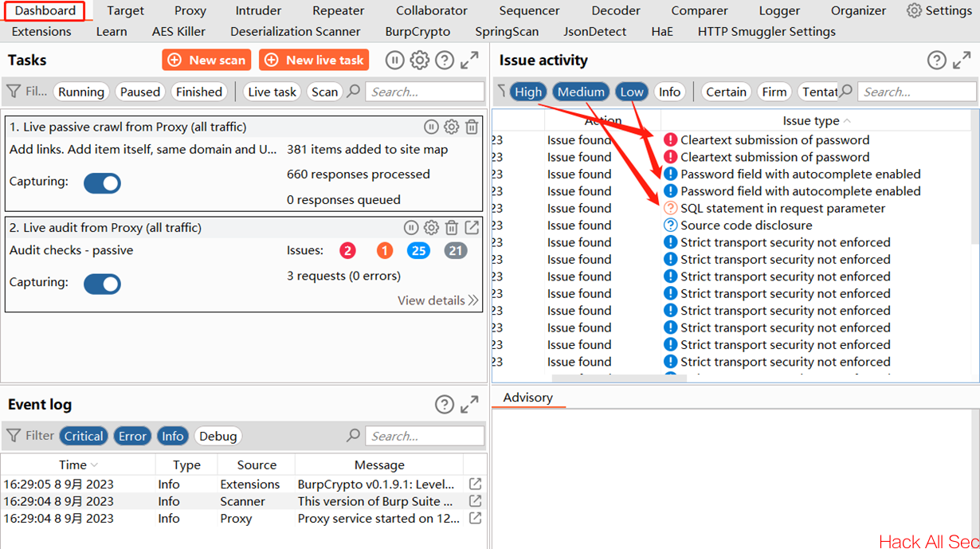The image size is (980, 549).
Task: Toggle the High severity issue filter
Action: pos(527,92)
